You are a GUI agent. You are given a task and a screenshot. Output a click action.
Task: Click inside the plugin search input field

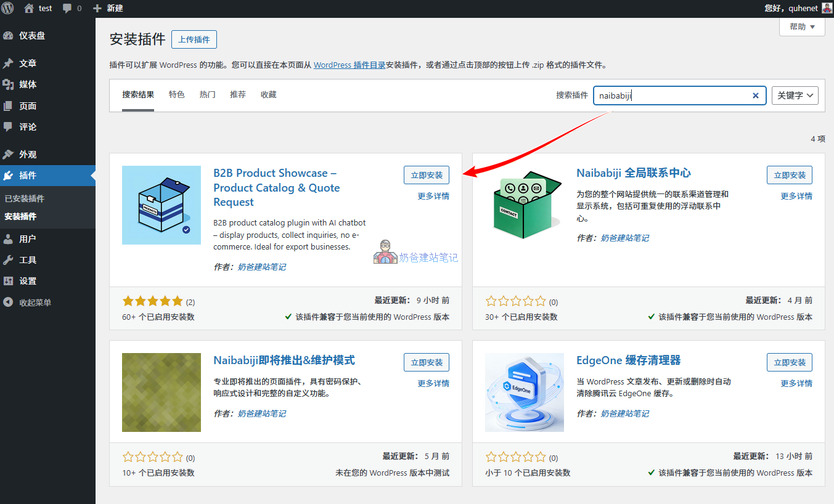click(x=672, y=95)
